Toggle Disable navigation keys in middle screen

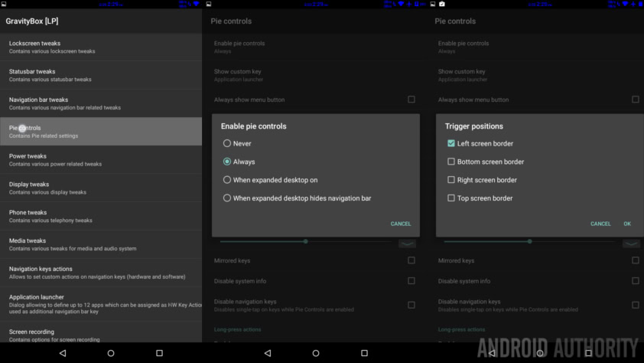(x=411, y=305)
